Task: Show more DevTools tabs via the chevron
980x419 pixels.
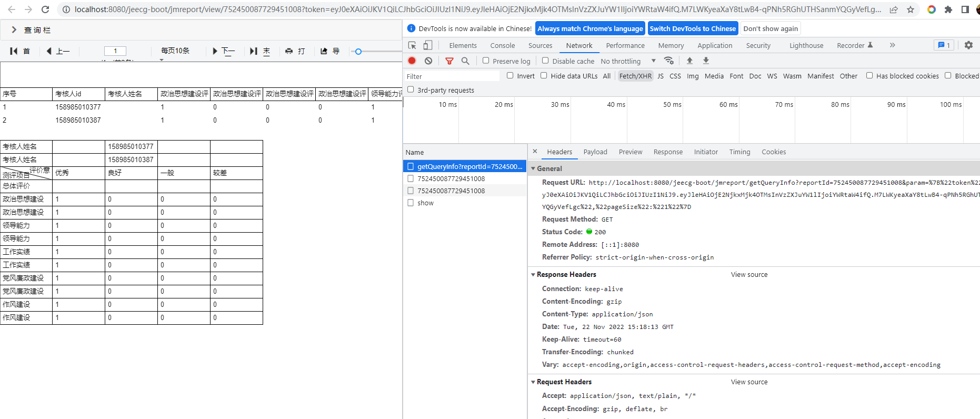Action: [893, 45]
